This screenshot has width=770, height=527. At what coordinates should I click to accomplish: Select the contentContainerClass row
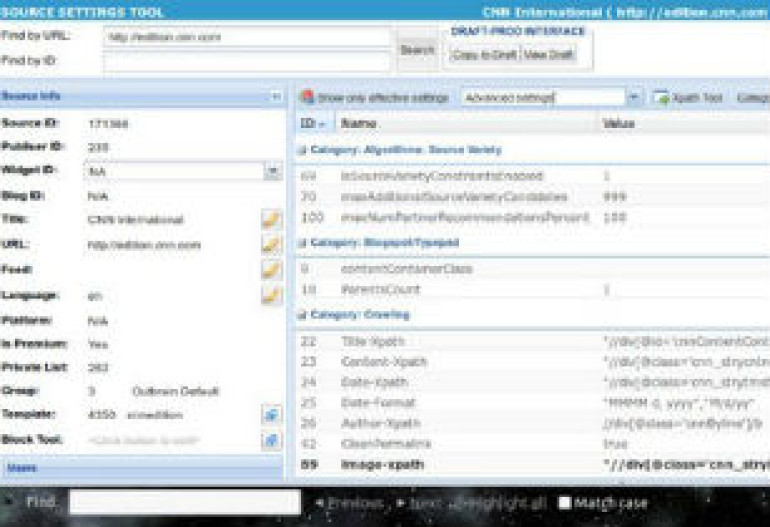point(533,269)
